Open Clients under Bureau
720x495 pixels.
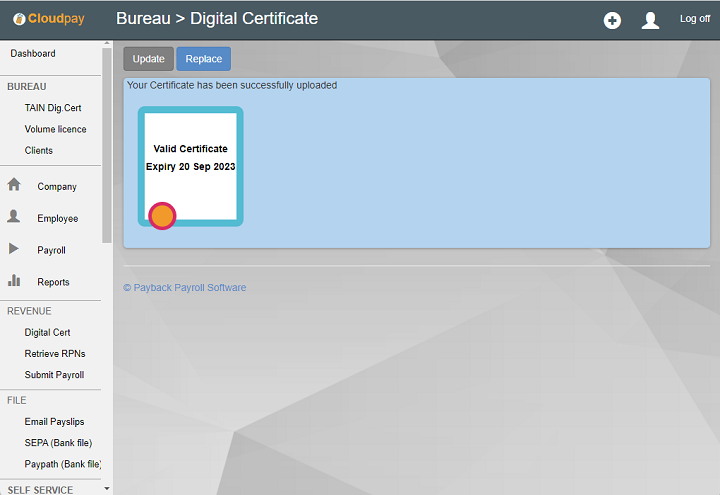pos(39,150)
